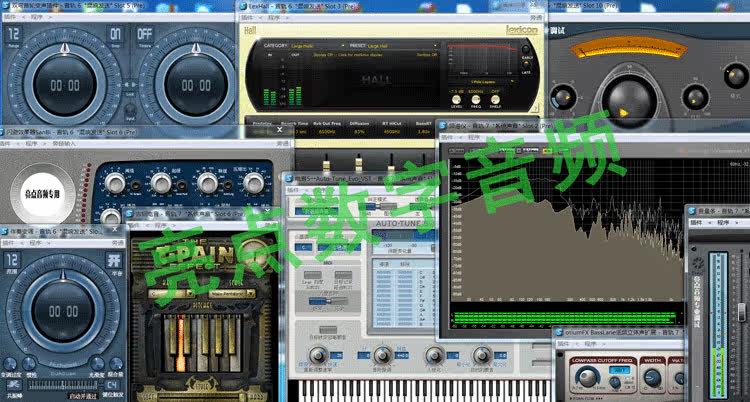This screenshot has height=402, width=750.
Task: Toggle the 开 平音 switch in 伴奏变调 window
Action: click(114, 261)
